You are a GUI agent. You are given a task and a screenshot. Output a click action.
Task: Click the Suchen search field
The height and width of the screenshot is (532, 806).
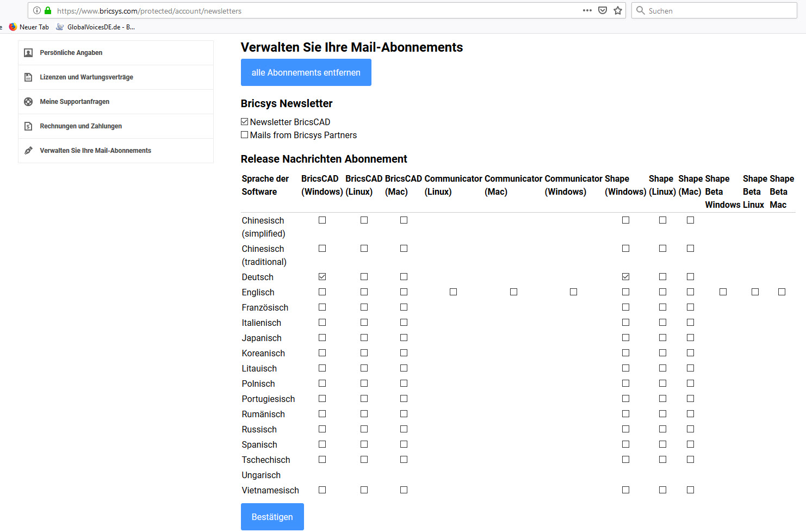(718, 10)
